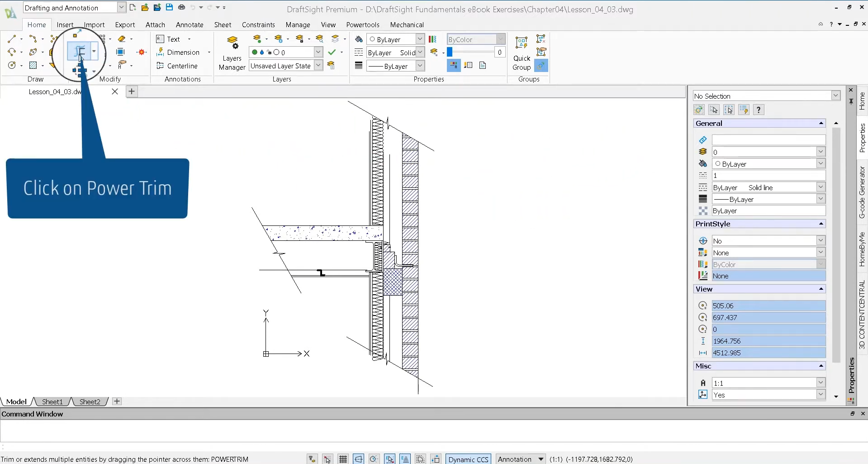Toggle Ortho mode in status bar

pyautogui.click(x=359, y=459)
